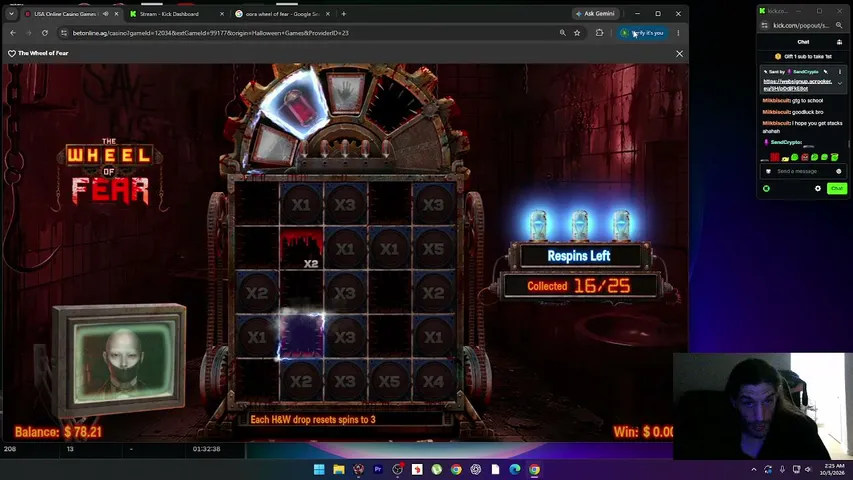This screenshot has height=480, width=853.
Task: Open ChatGPT app from the taskbar
Action: click(475, 469)
